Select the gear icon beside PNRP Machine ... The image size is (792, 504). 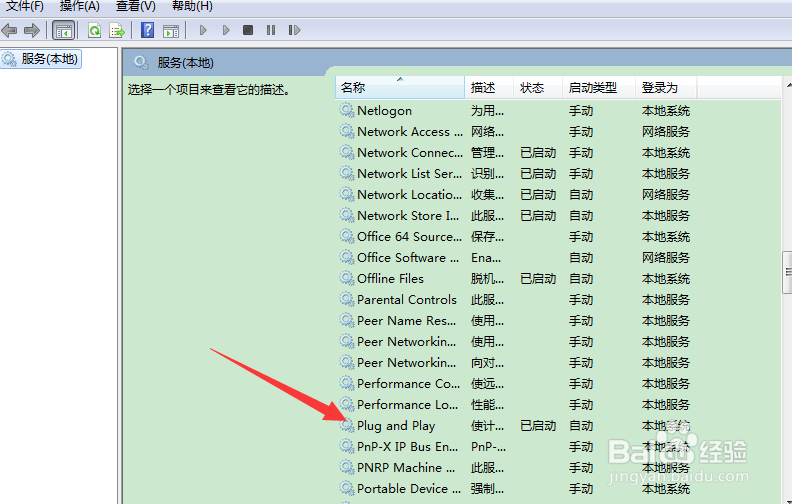click(346, 467)
